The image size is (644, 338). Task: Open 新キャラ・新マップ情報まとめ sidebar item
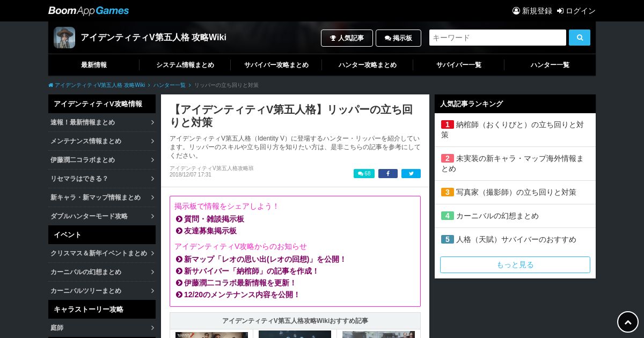[102, 197]
